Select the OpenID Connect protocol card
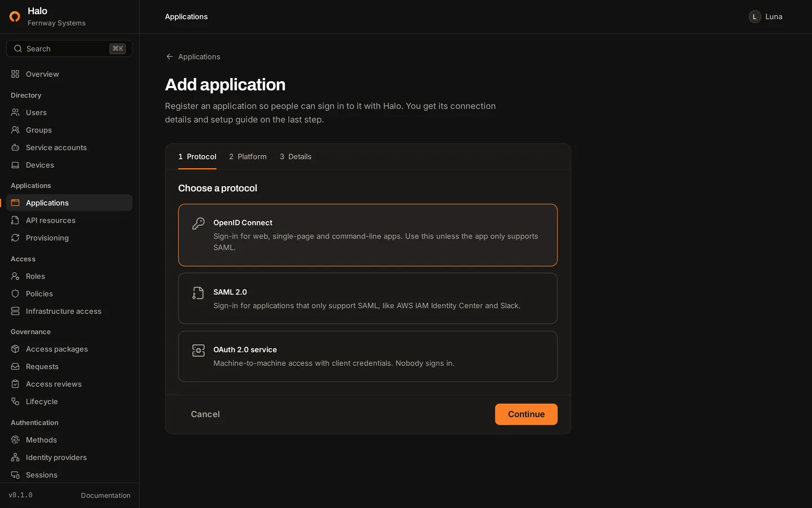 (x=368, y=235)
